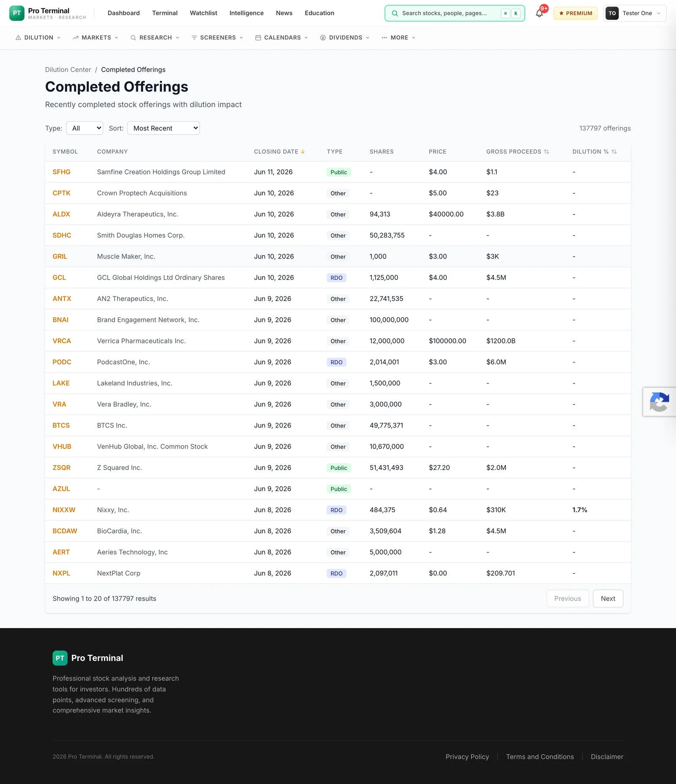Open LAKE symbol link
676x784 pixels.
[x=61, y=383]
